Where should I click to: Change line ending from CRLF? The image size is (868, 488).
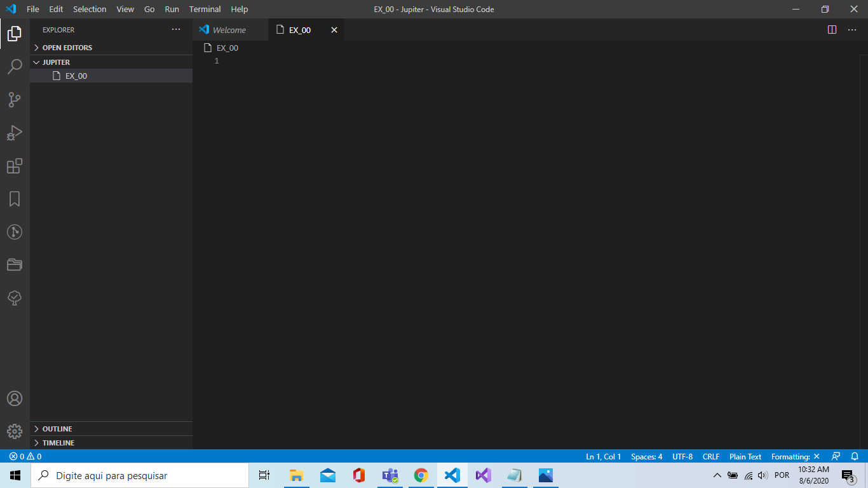(x=710, y=456)
